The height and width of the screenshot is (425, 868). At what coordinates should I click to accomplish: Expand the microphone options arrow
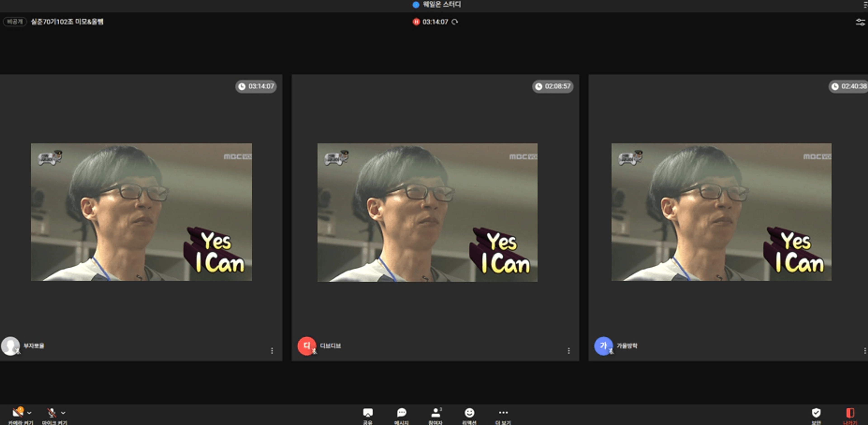63,413
